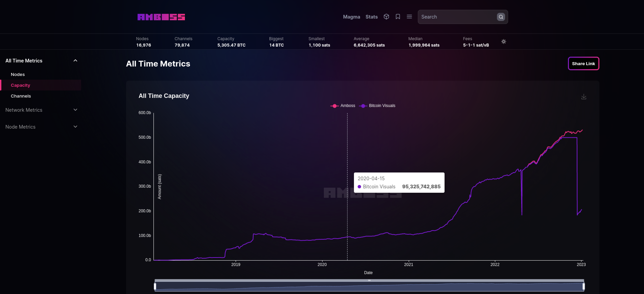
Task: Open the Stats menu item
Action: point(371,17)
